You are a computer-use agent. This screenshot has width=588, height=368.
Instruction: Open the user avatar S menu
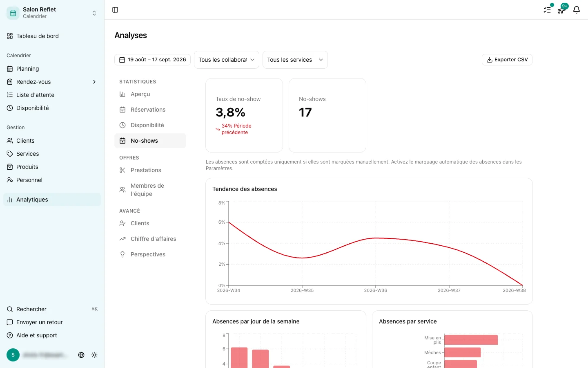click(13, 355)
